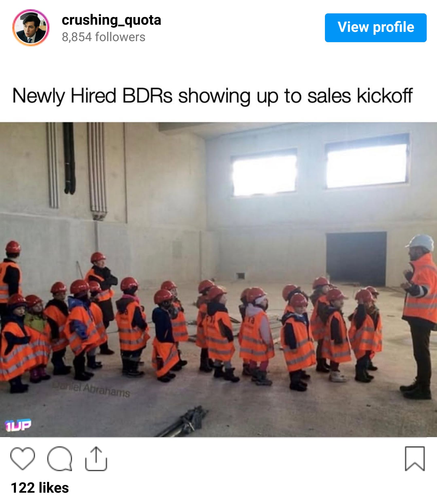Like the post with the heart icon
The height and width of the screenshot is (504, 437).
pyautogui.click(x=23, y=458)
